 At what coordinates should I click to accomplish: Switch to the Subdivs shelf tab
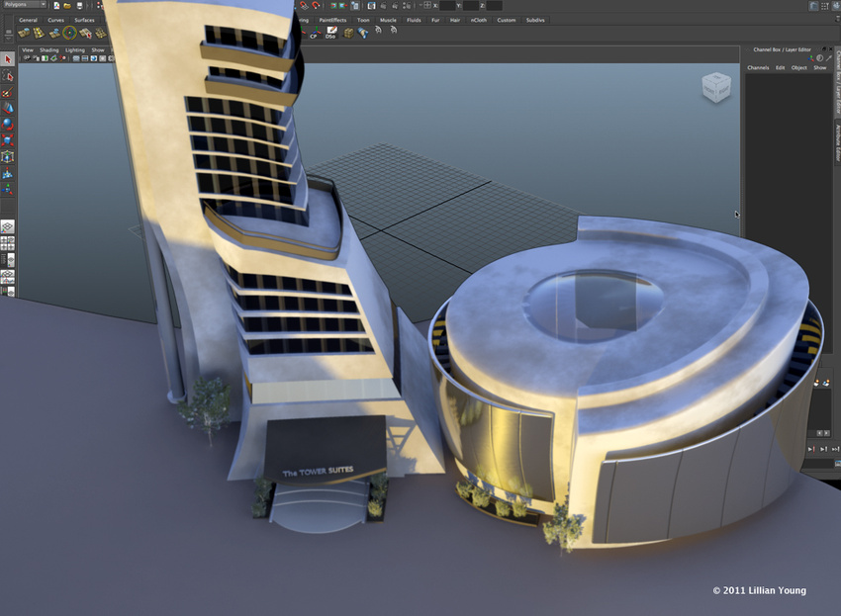[535, 20]
